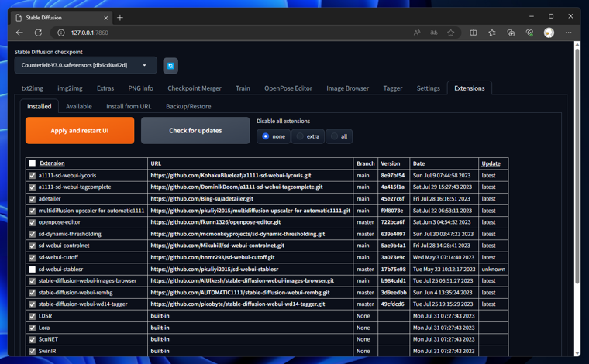Click the scrollbar down arrow
589x364 pixels.
click(x=577, y=353)
